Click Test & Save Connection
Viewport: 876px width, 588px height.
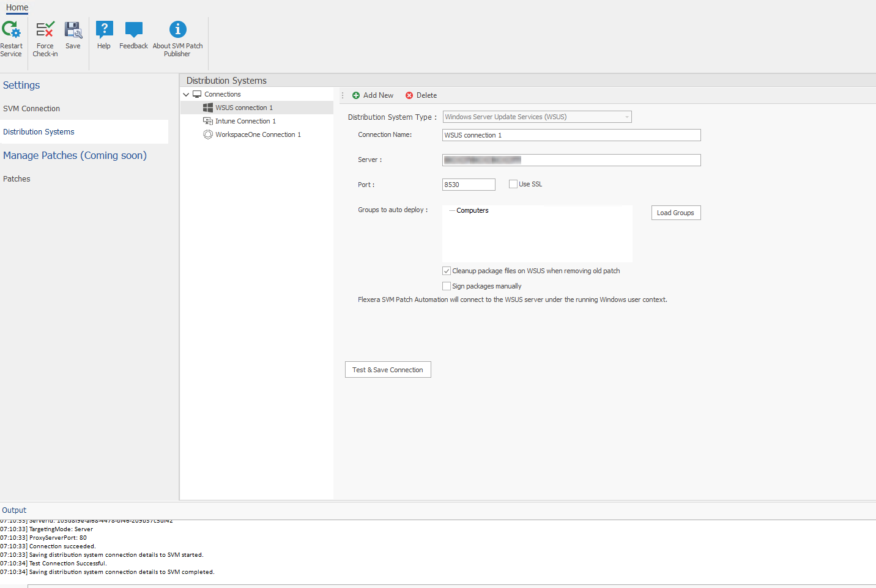388,370
